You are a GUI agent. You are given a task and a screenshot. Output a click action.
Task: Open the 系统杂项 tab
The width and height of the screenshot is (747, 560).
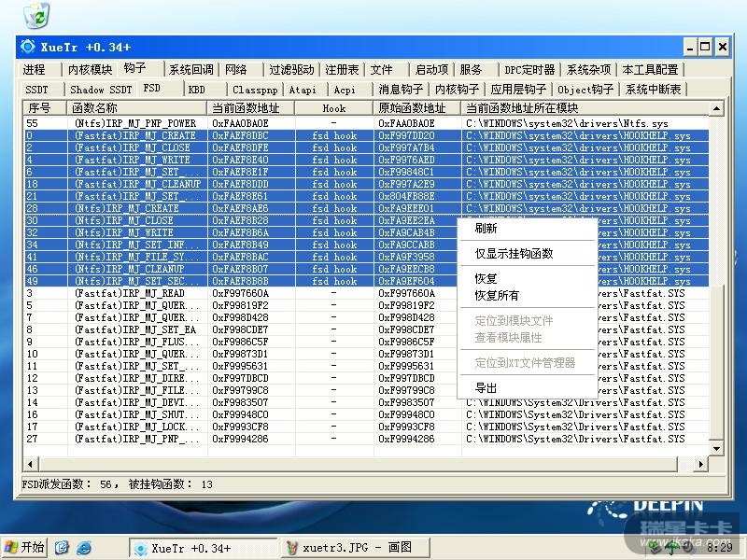pos(589,69)
